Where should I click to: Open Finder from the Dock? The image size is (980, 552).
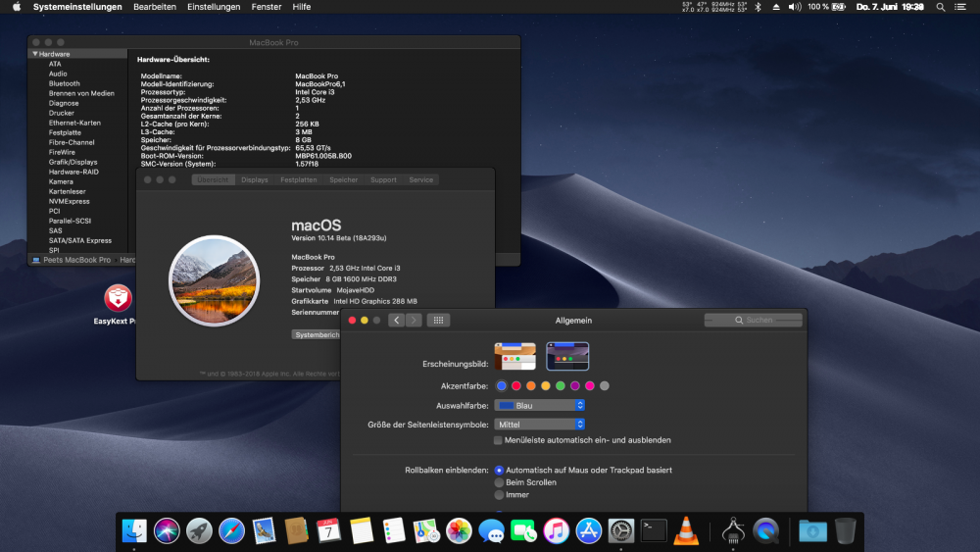pyautogui.click(x=133, y=531)
